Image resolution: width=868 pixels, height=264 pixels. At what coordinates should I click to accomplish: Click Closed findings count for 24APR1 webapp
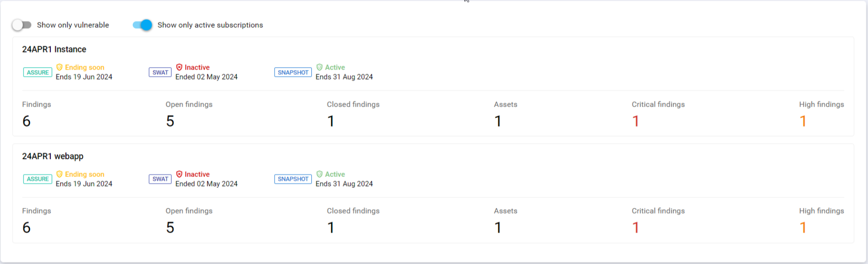click(x=331, y=228)
